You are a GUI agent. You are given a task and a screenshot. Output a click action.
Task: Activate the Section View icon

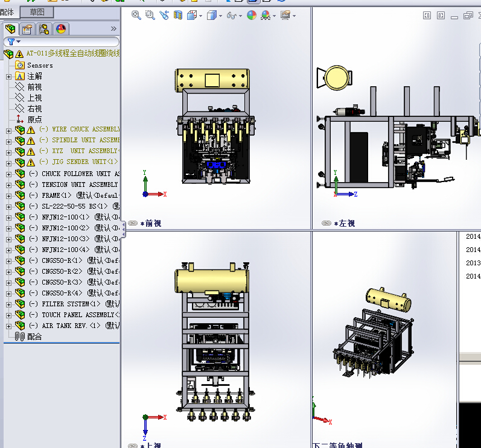[x=178, y=16]
